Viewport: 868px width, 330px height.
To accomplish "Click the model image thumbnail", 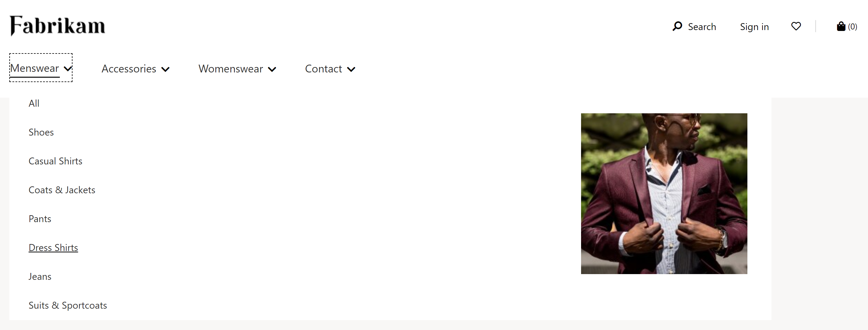I will (x=664, y=194).
